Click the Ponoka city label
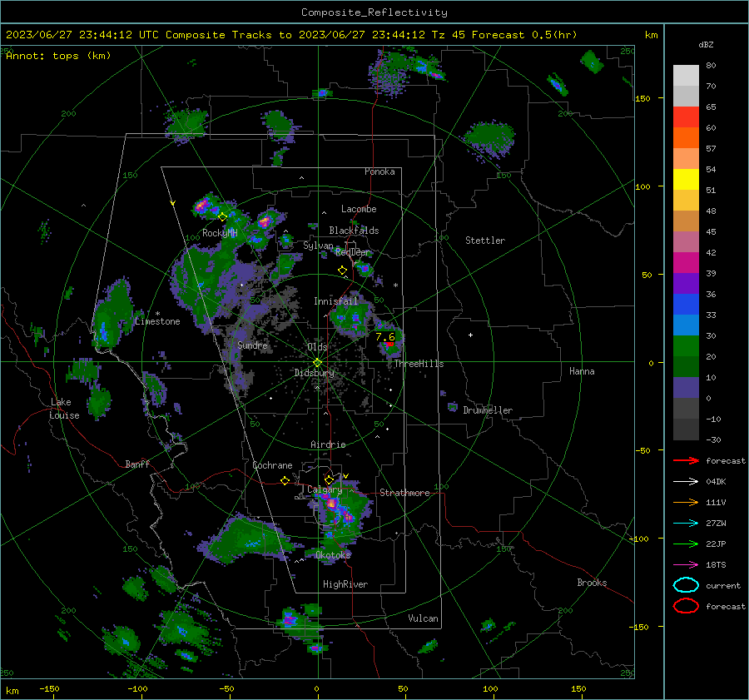 pos(379,171)
